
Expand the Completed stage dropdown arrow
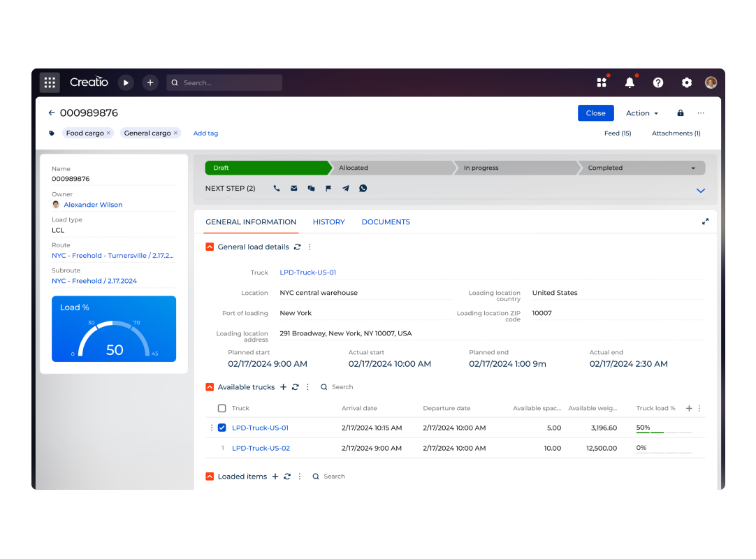click(x=693, y=168)
